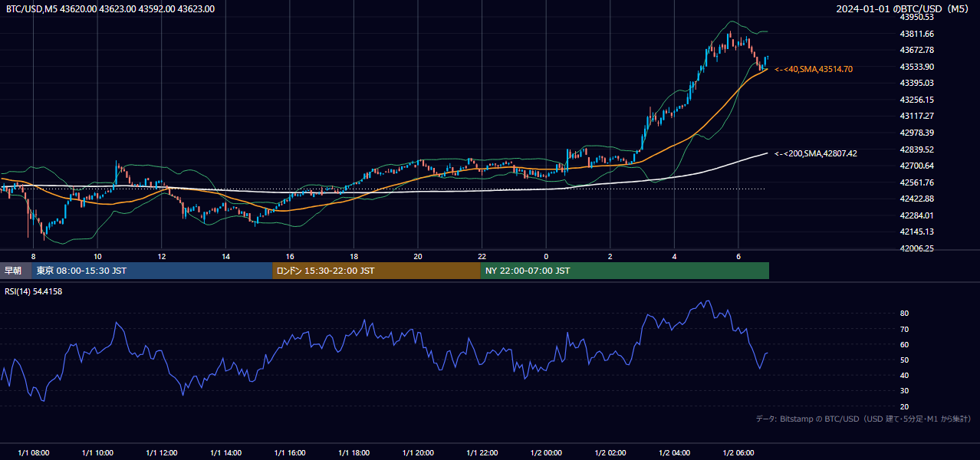Image resolution: width=980 pixels, height=460 pixels.
Task: Click price axis label 42422.88
Action: pos(916,199)
